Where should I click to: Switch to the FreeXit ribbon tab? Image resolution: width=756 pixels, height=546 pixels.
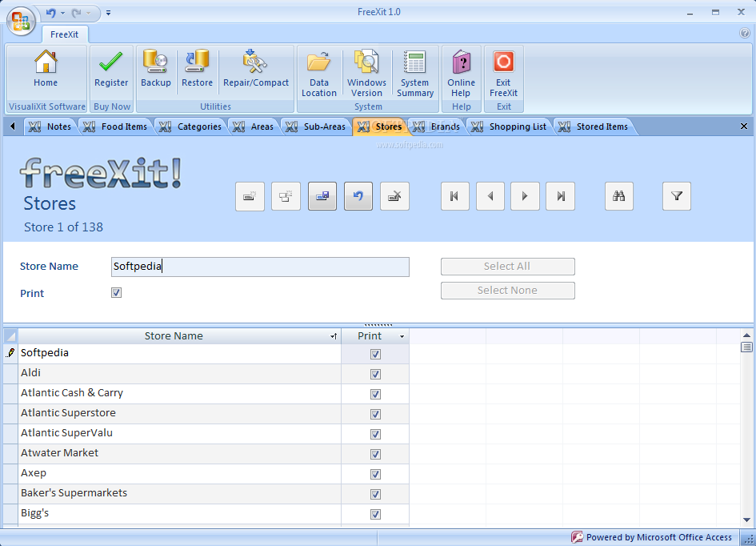(x=64, y=34)
